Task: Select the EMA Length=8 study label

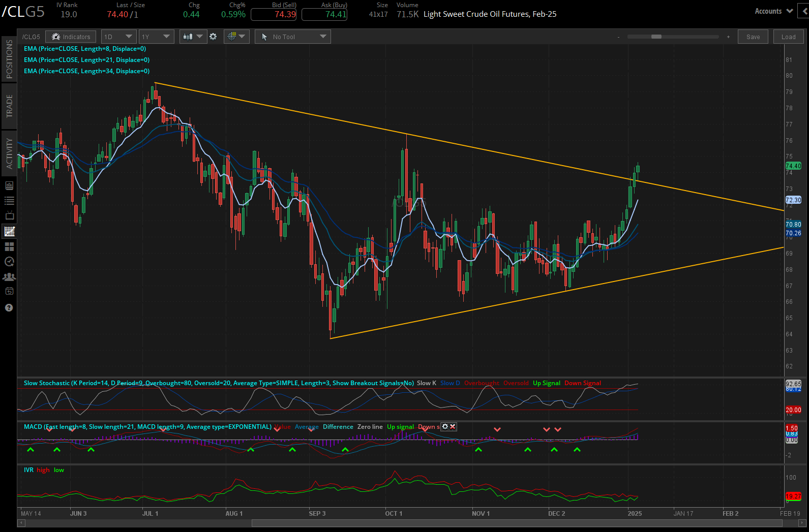Action: click(x=85, y=49)
